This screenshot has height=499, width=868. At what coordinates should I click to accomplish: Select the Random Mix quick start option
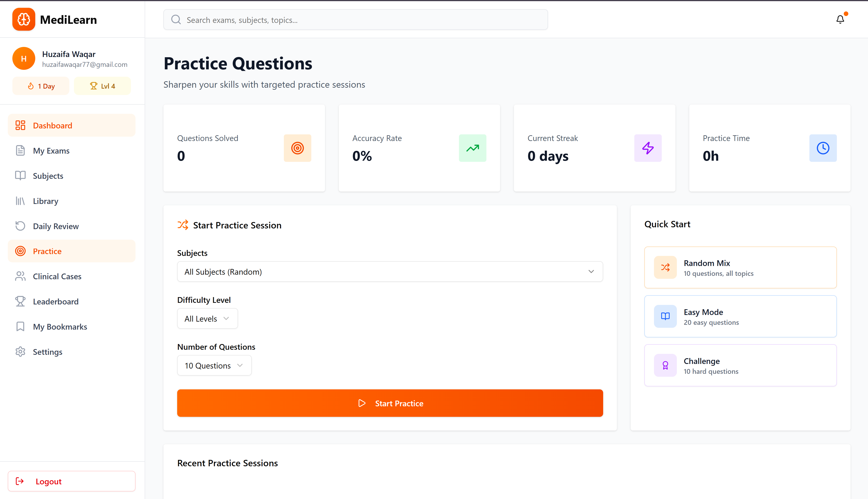tap(740, 267)
